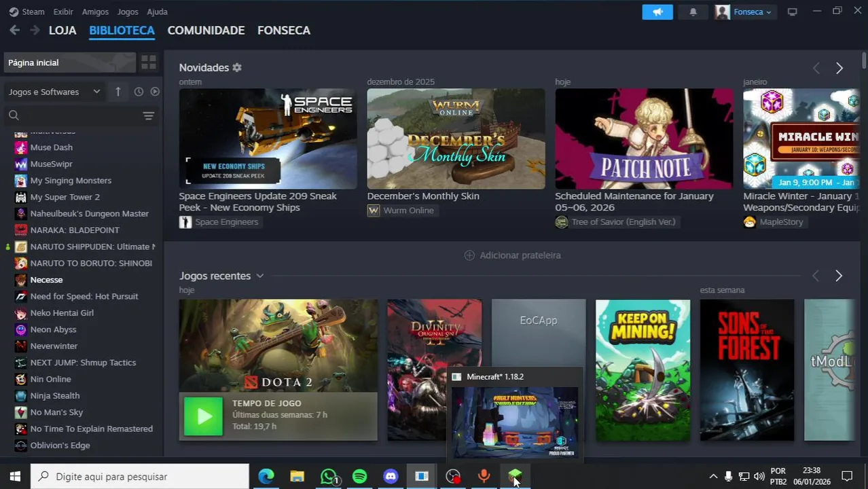This screenshot has width=868, height=489.
Task: Go to Página inicial
Action: point(69,62)
